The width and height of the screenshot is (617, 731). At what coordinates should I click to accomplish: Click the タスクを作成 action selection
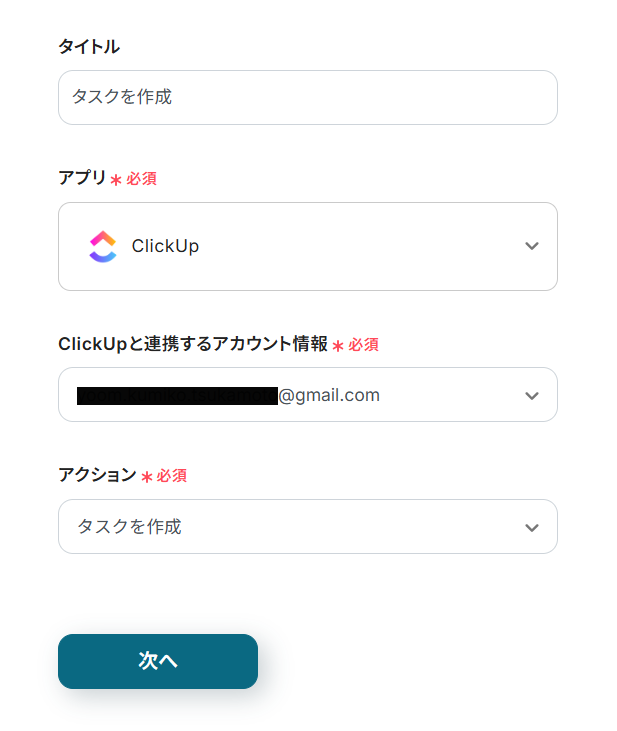(x=130, y=526)
